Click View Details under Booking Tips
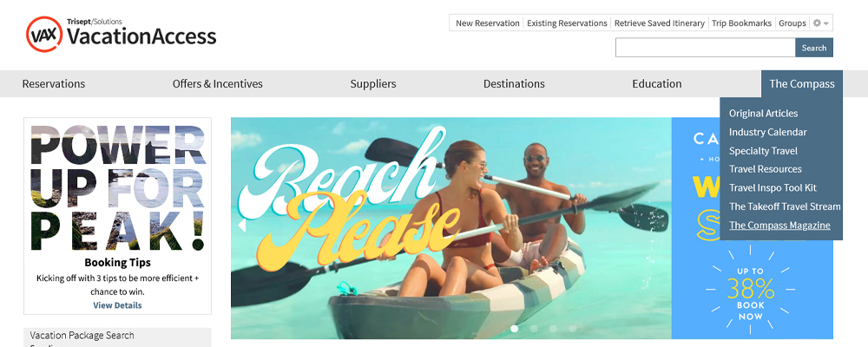The height and width of the screenshot is (347, 868). pyautogui.click(x=117, y=305)
